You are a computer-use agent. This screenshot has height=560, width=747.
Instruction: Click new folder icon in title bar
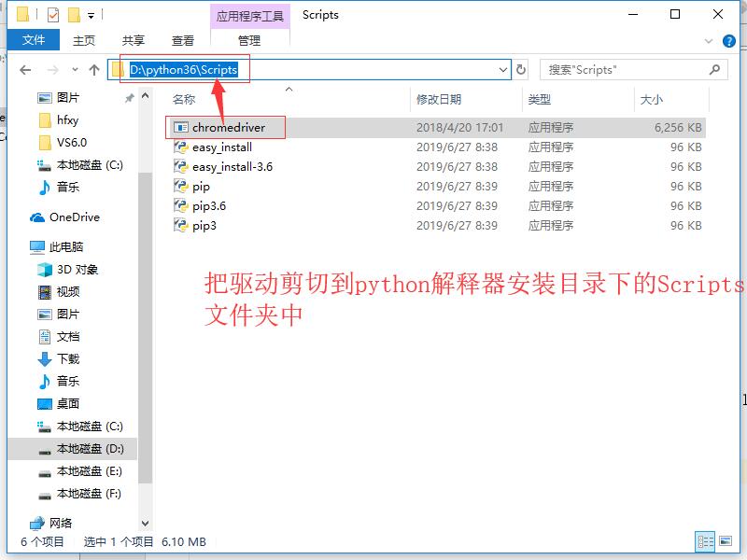tap(74, 15)
